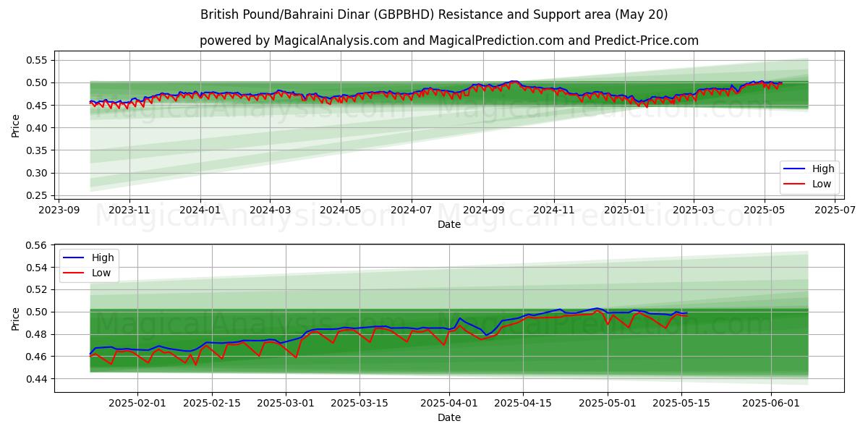Click the top chart 'Price' axis label
This screenshot has width=868, height=434.
point(16,125)
